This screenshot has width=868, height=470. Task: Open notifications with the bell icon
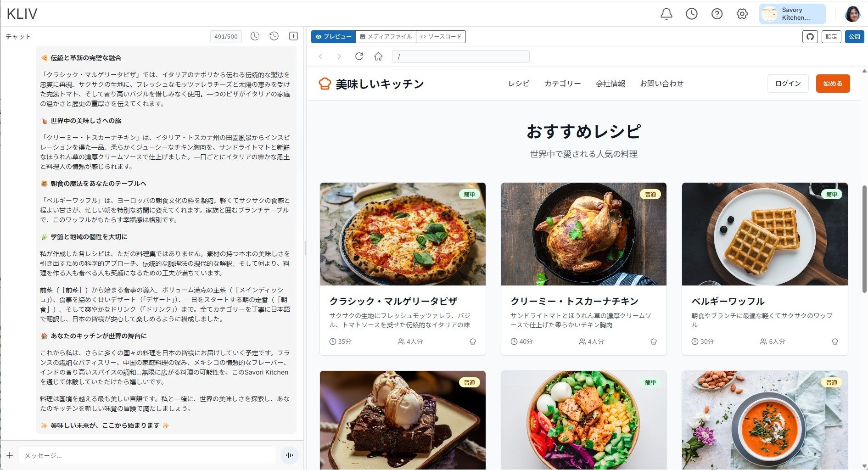[x=666, y=14]
